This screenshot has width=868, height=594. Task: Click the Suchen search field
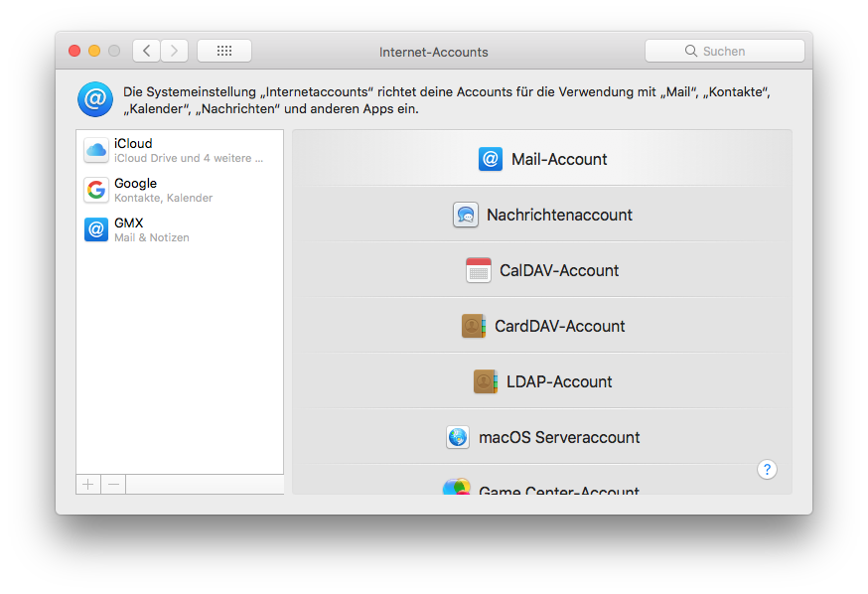click(x=725, y=51)
